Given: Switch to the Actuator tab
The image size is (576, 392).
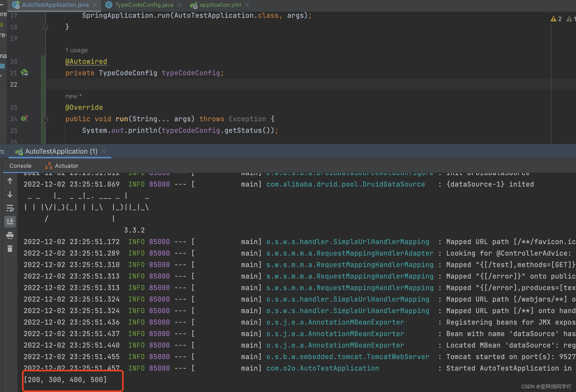Looking at the screenshot, I should pos(66,166).
